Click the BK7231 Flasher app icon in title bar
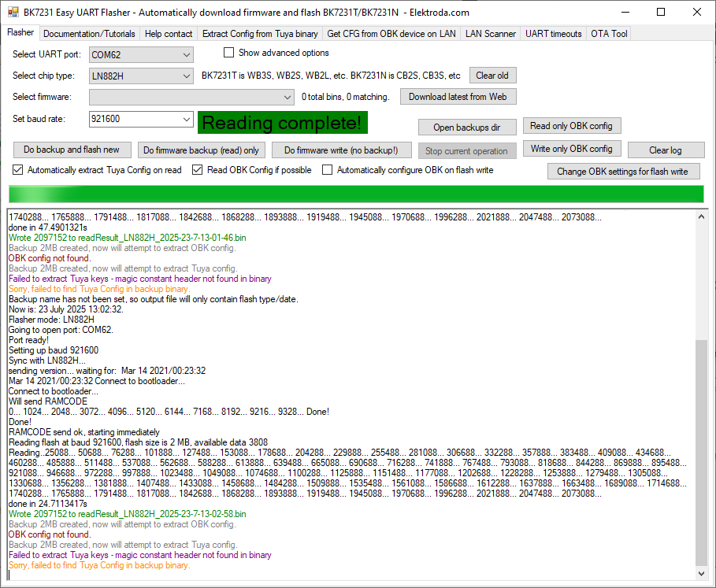 click(x=13, y=13)
